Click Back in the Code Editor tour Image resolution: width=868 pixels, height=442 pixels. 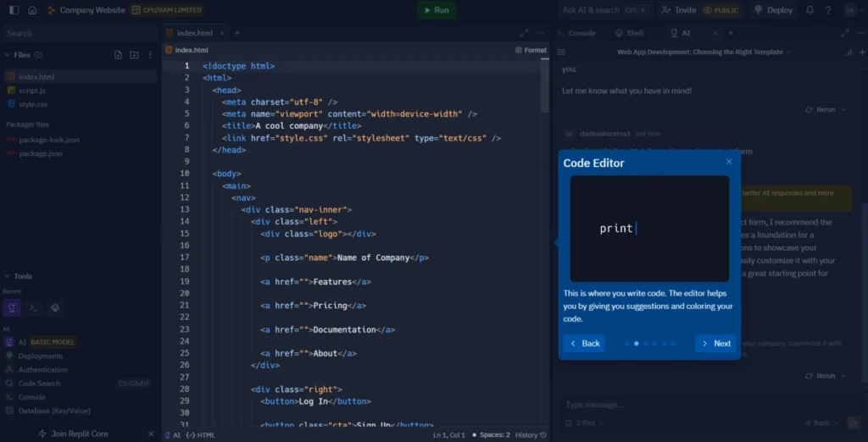click(585, 344)
